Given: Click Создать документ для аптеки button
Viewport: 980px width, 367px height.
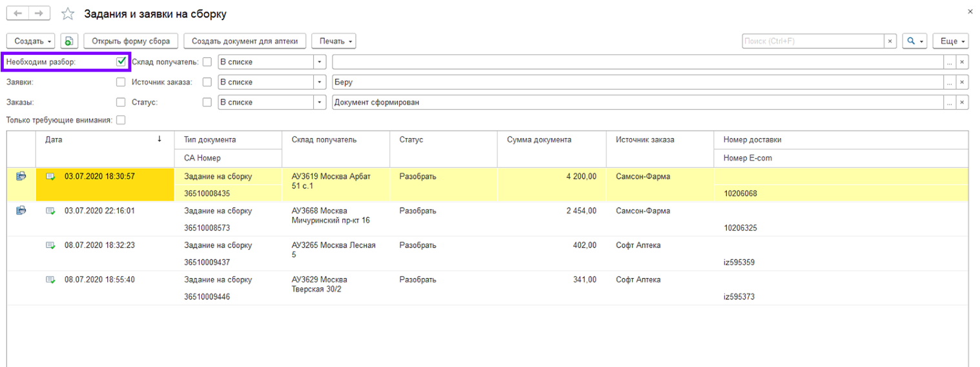Looking at the screenshot, I should pos(245,41).
